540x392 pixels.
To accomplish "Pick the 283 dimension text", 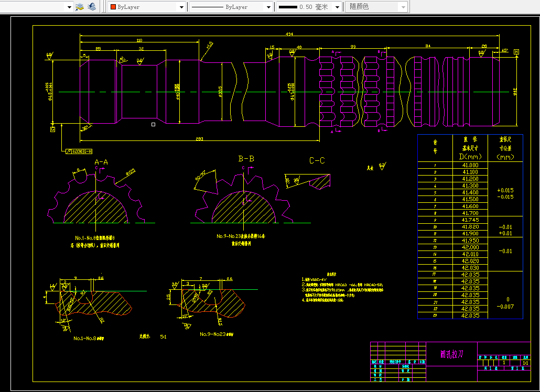I will (199, 139).
